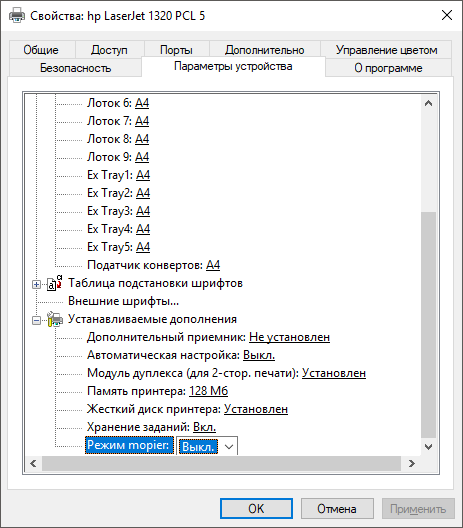Click the installable options printer icon

click(x=55, y=319)
